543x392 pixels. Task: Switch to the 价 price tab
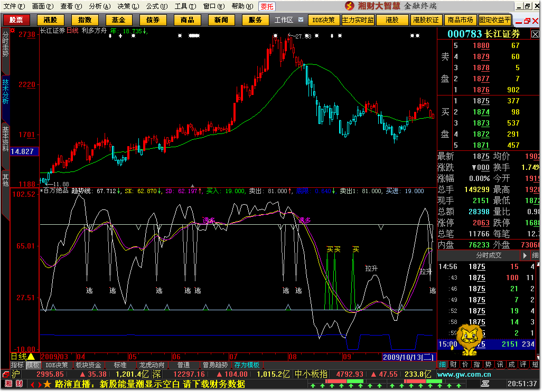tap(465, 365)
